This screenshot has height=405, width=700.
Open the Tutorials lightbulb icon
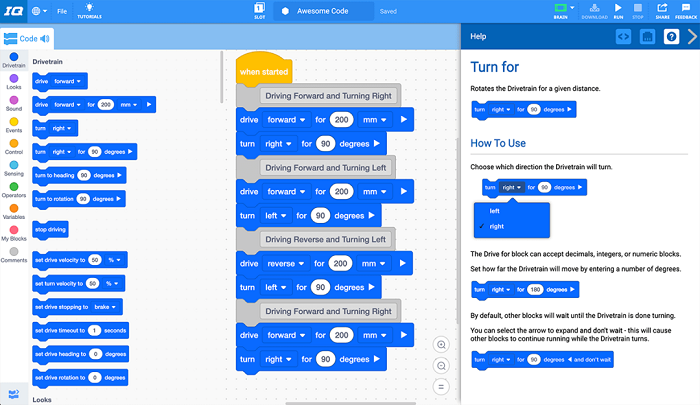[89, 8]
